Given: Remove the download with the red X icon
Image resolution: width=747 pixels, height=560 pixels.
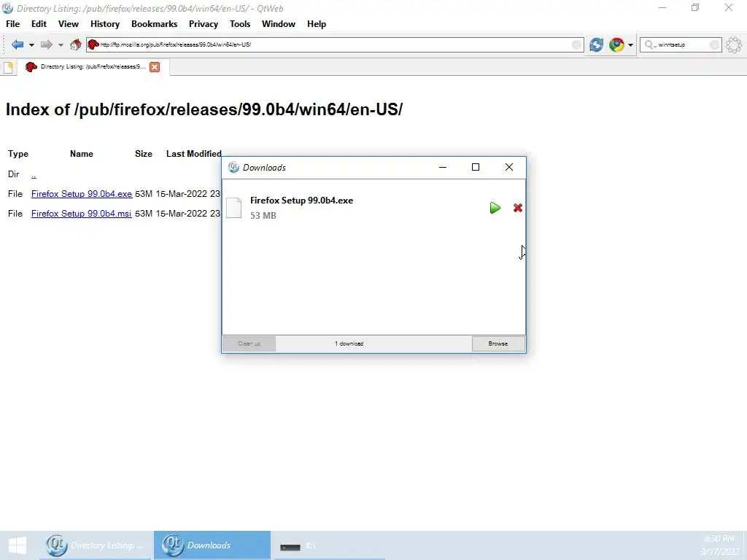Looking at the screenshot, I should [518, 208].
